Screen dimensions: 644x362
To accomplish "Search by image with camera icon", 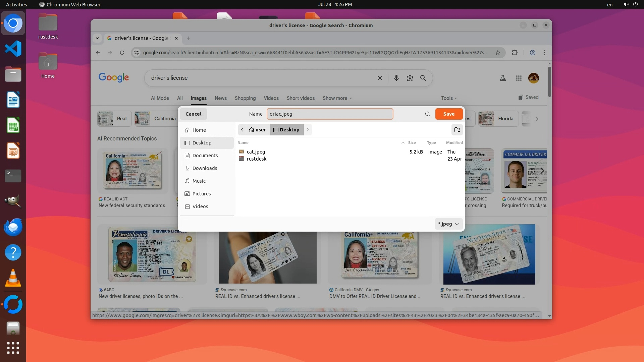I will (410, 78).
